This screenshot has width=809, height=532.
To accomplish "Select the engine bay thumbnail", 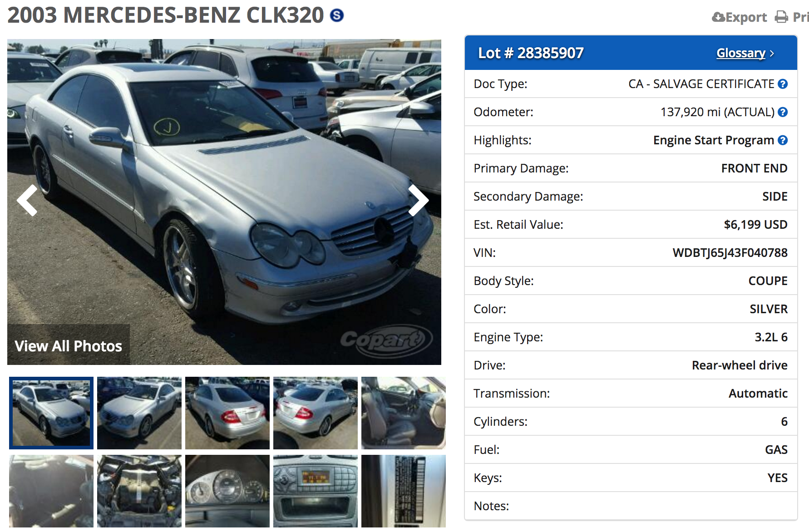I will coord(139,491).
